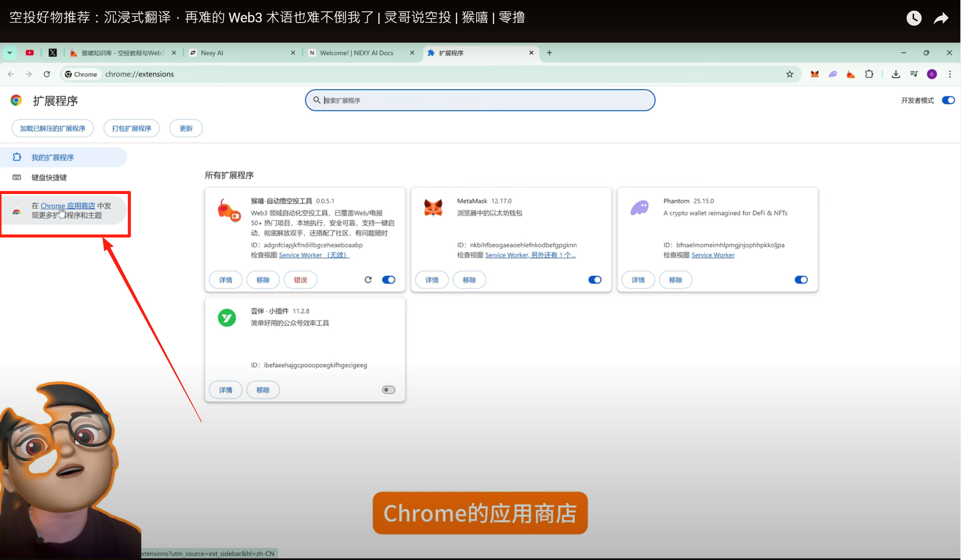The height and width of the screenshot is (560, 961).
Task: Close the Nexy AI tab
Action: pyautogui.click(x=293, y=53)
